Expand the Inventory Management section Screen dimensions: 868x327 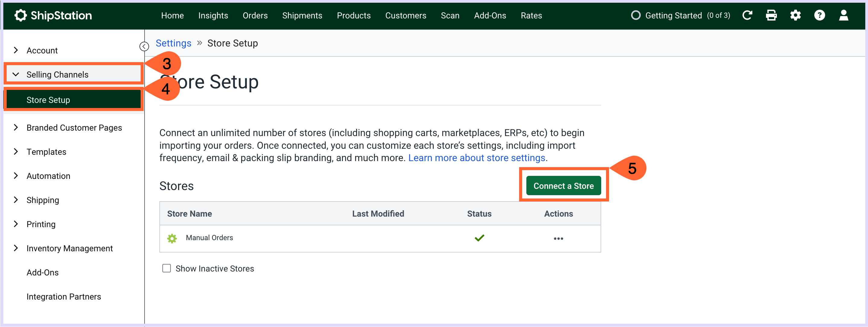[x=15, y=248]
